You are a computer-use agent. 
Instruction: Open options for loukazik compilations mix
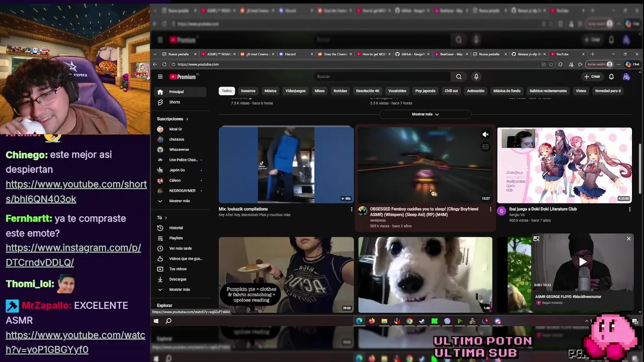[352, 209]
